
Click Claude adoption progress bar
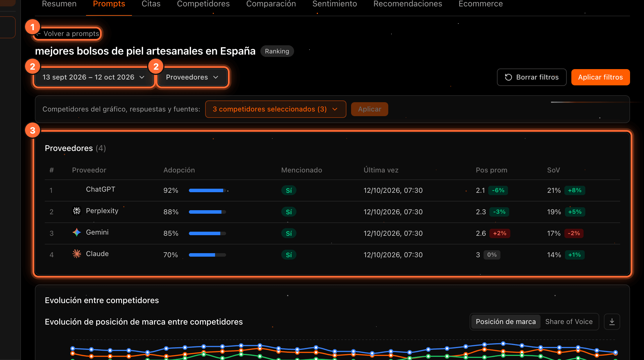[x=207, y=255]
